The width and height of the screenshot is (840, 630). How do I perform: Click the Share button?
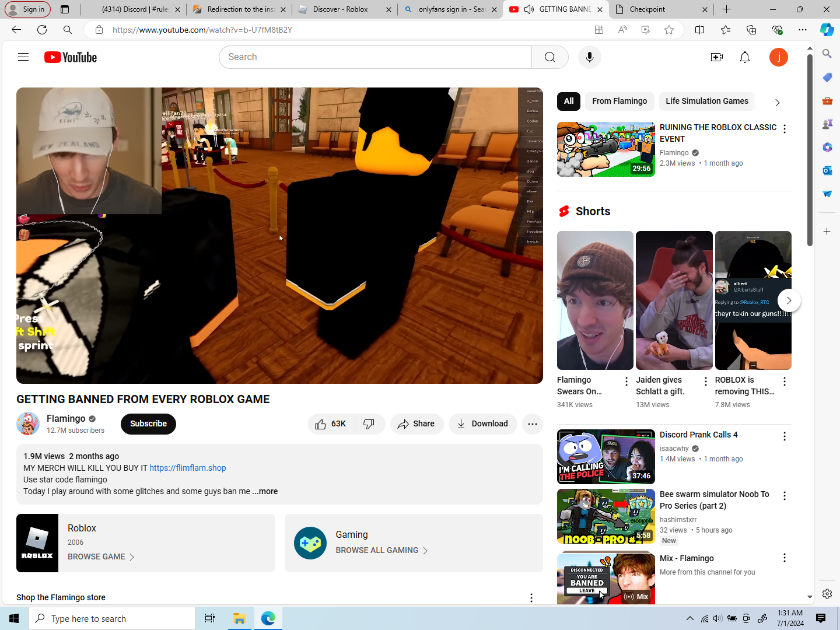[416, 424]
